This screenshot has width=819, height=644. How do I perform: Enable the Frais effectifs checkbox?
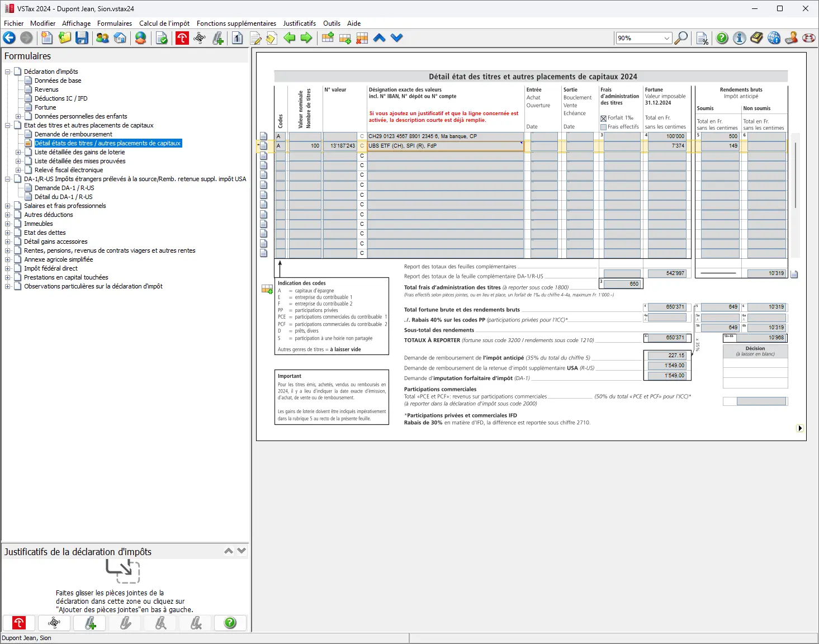604,127
